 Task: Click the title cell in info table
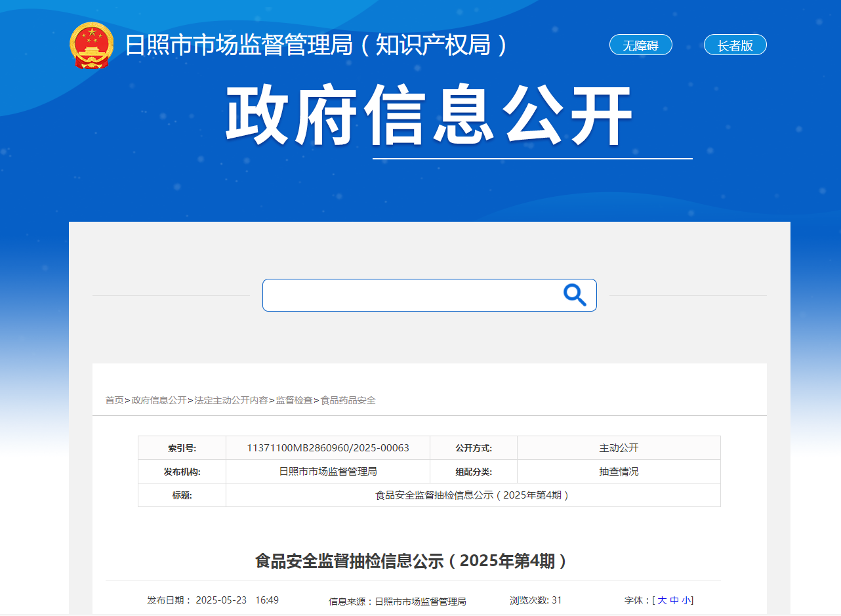(473, 495)
